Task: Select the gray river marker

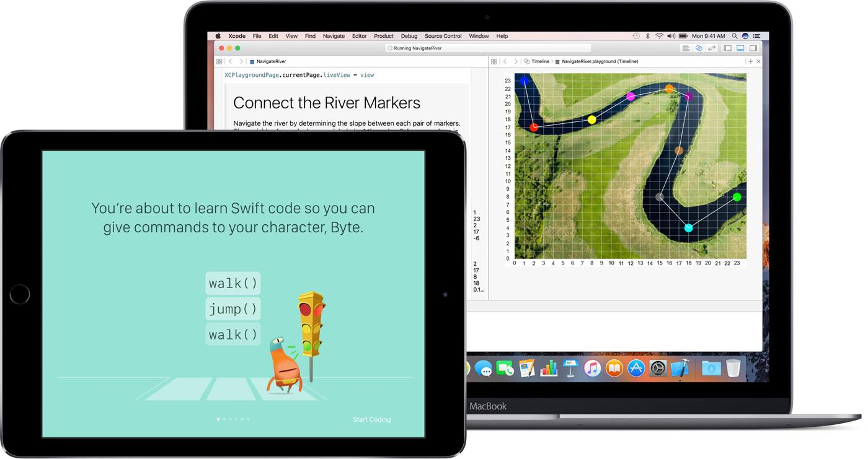Action: tap(660, 197)
